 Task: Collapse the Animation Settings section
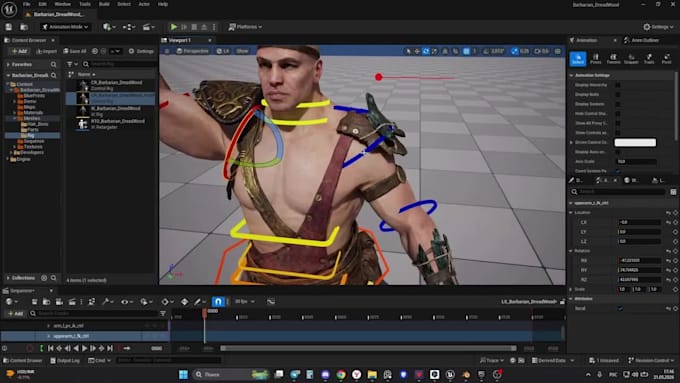tap(572, 75)
